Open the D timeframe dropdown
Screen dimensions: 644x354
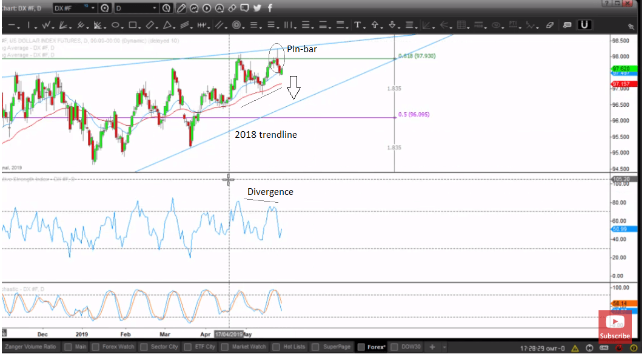(x=155, y=9)
